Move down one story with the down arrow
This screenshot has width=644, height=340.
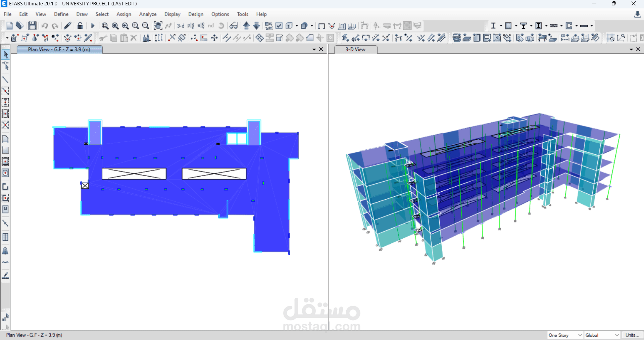tap(257, 26)
